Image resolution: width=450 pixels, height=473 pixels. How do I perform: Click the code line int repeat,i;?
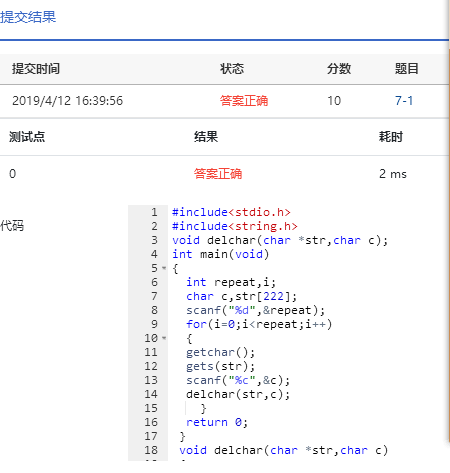click(231, 282)
